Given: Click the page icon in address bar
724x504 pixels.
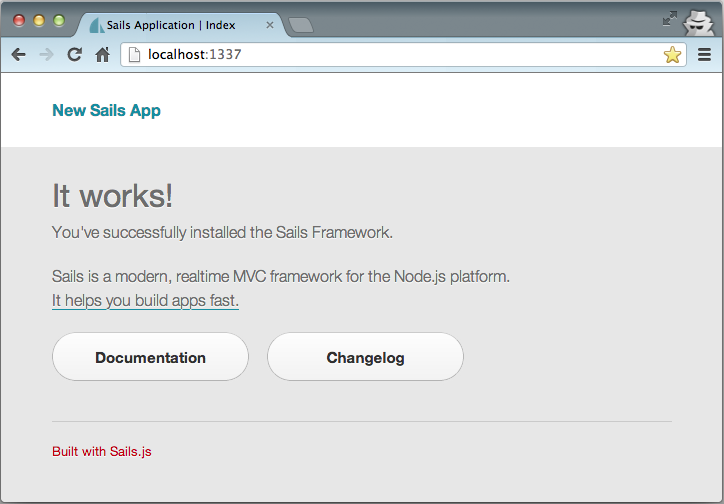Looking at the screenshot, I should click(134, 54).
